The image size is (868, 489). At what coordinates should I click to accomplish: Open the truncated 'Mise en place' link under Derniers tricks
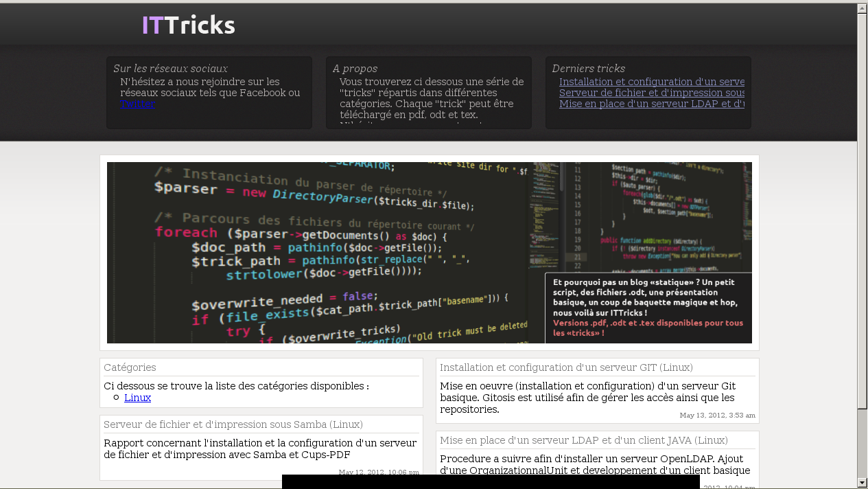[652, 104]
